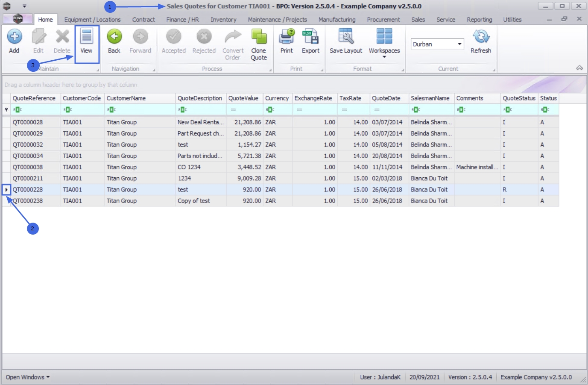
Task: Sort by the QuoteValue column header
Action: point(245,98)
